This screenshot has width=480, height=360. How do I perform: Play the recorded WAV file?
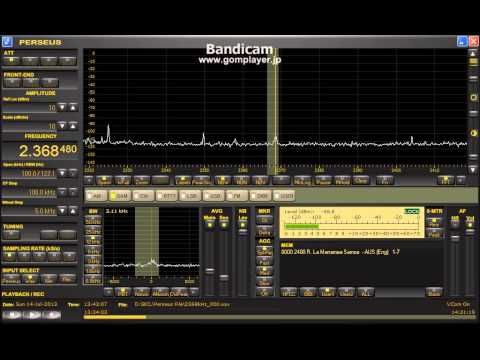click(x=32, y=315)
